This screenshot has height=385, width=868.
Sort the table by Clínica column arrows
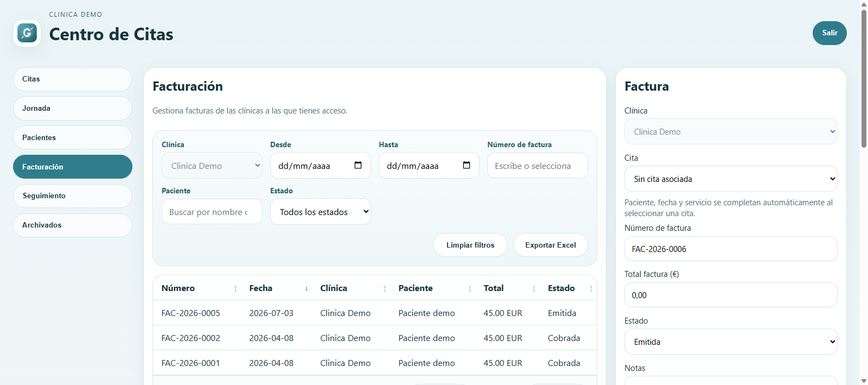tap(385, 289)
